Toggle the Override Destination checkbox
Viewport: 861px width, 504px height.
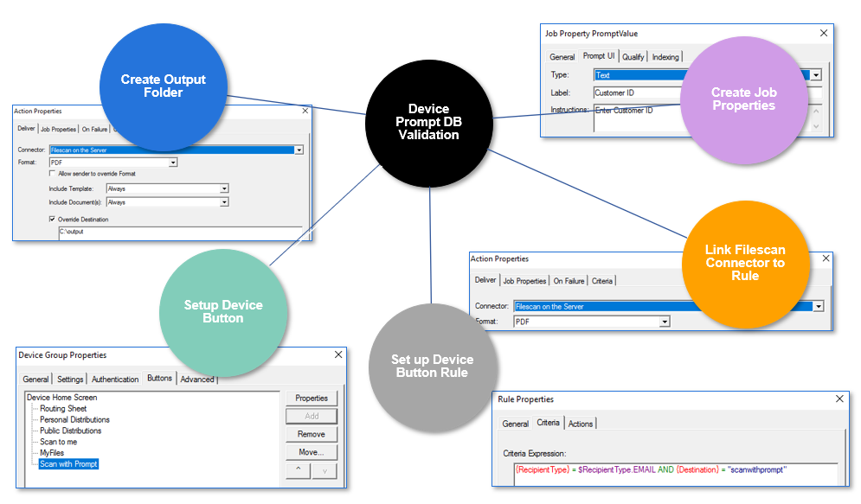click(x=52, y=219)
